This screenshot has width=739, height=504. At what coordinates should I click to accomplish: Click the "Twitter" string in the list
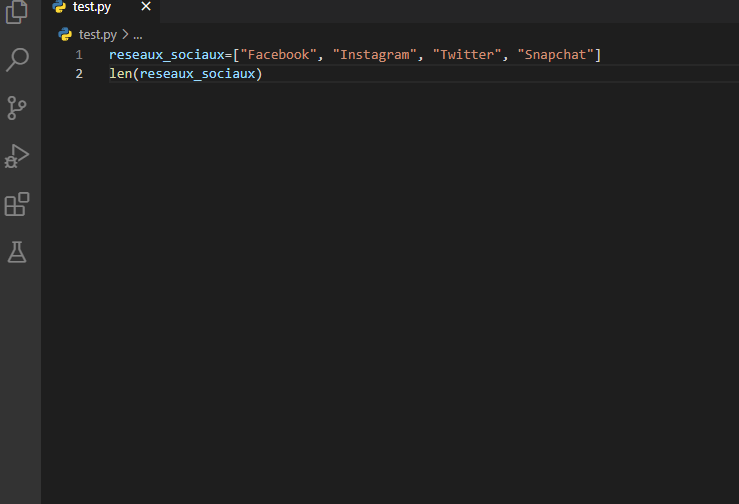[x=467, y=55]
